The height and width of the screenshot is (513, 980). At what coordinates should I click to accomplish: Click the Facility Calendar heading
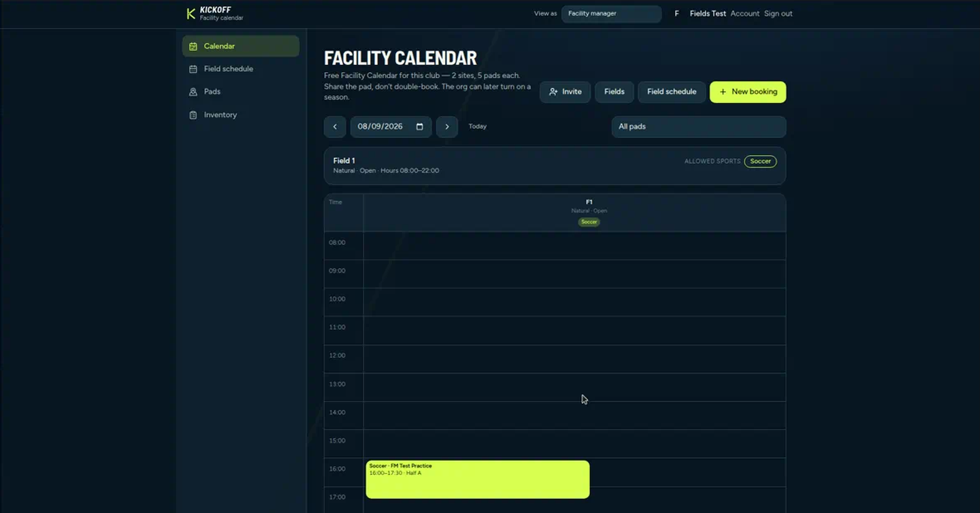[x=401, y=58]
